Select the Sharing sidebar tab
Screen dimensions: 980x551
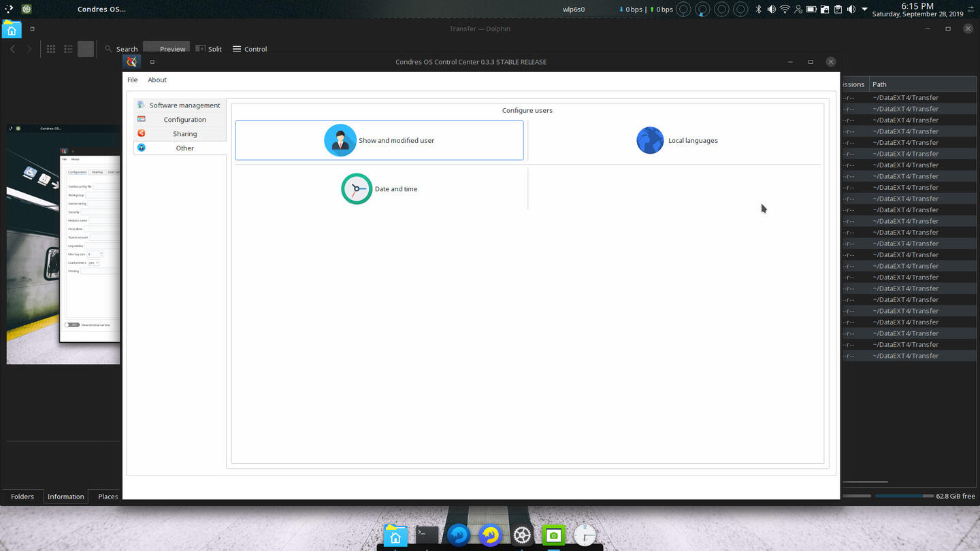pos(180,134)
